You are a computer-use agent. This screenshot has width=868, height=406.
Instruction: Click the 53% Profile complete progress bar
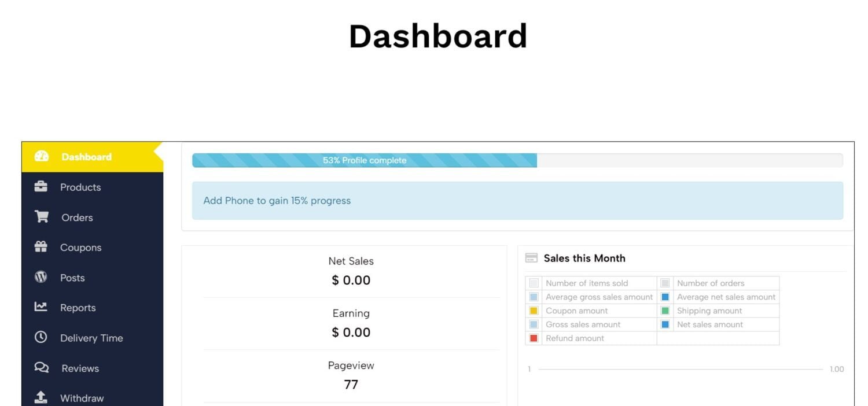(x=365, y=161)
